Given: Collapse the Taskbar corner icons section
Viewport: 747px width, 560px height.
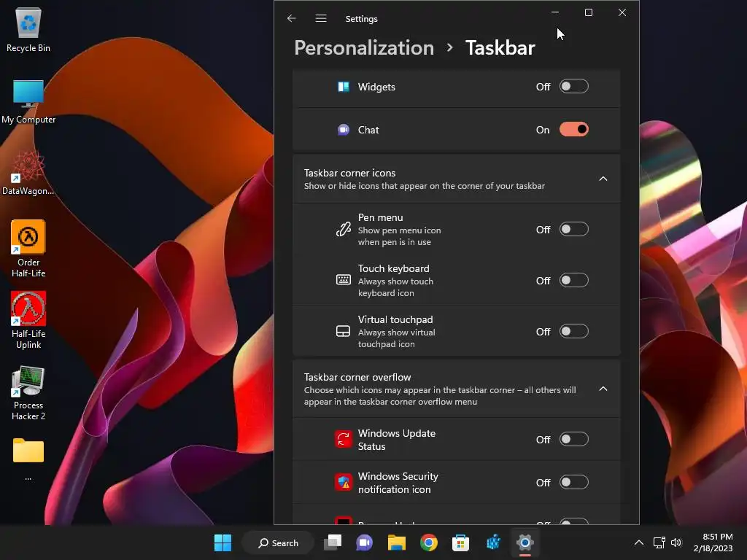Looking at the screenshot, I should [x=603, y=179].
